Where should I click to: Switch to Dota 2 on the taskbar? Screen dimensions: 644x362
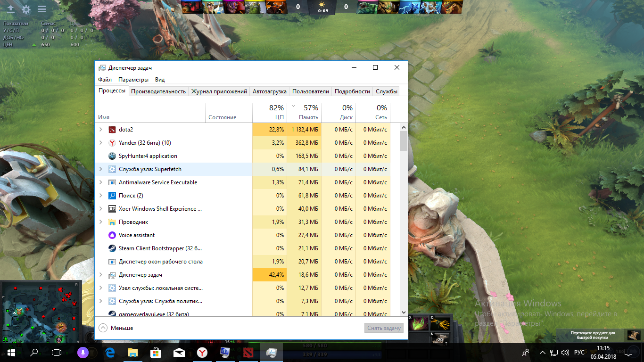(248, 353)
